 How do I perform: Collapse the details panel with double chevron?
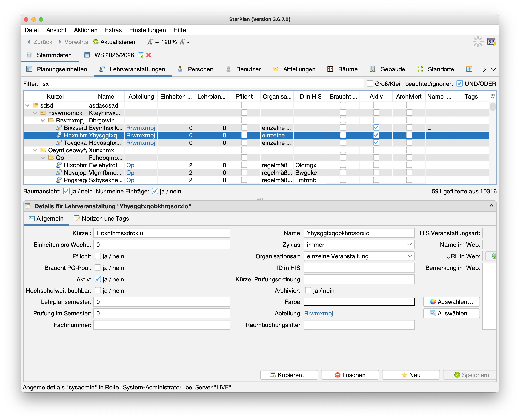491,206
